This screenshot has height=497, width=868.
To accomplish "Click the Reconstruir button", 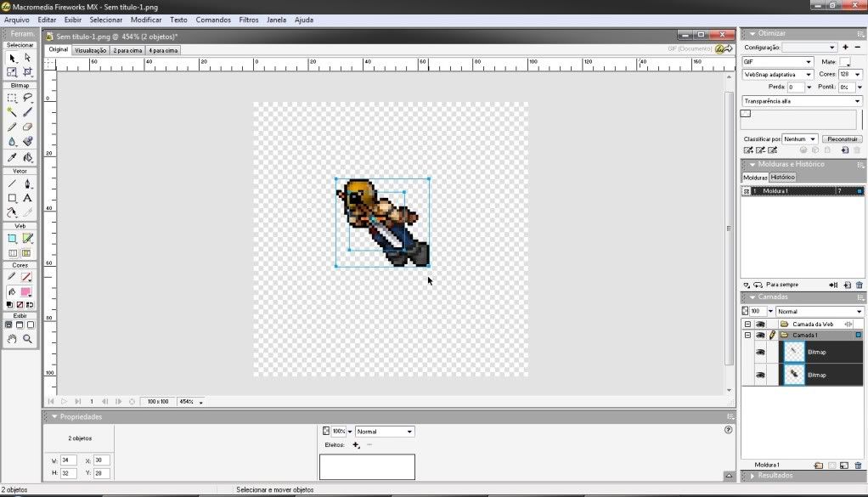I will tap(842, 138).
